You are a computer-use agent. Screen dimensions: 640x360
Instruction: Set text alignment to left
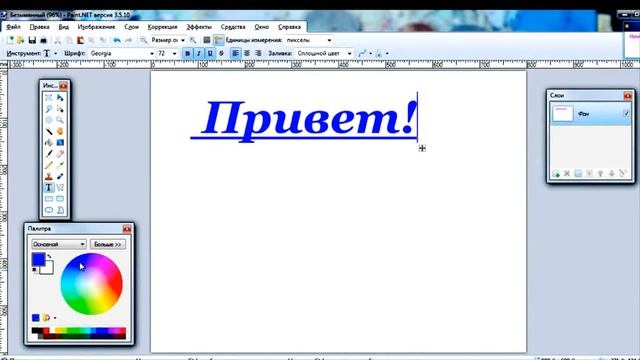(x=236, y=53)
